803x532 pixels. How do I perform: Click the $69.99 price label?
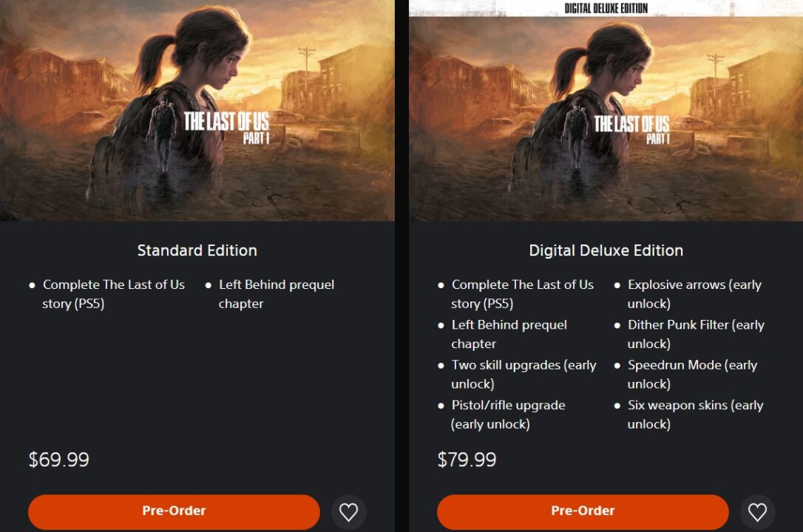pyautogui.click(x=59, y=460)
